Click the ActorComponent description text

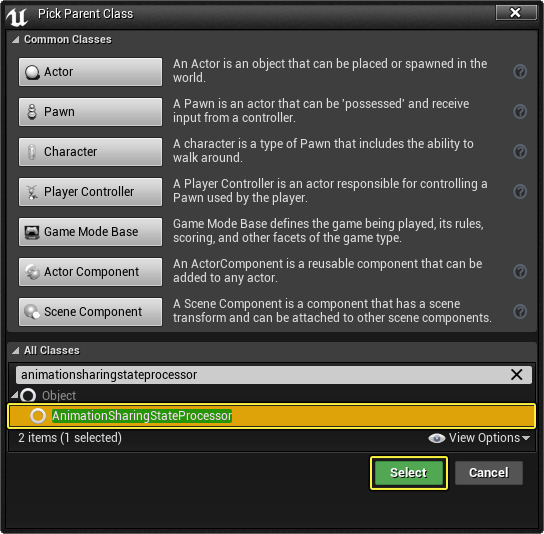328,271
